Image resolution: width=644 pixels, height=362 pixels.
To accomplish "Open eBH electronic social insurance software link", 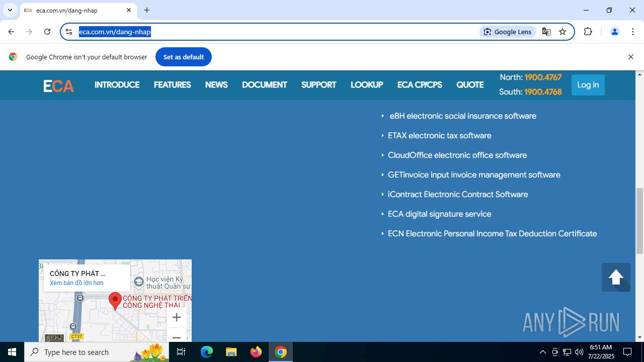I will pyautogui.click(x=463, y=116).
